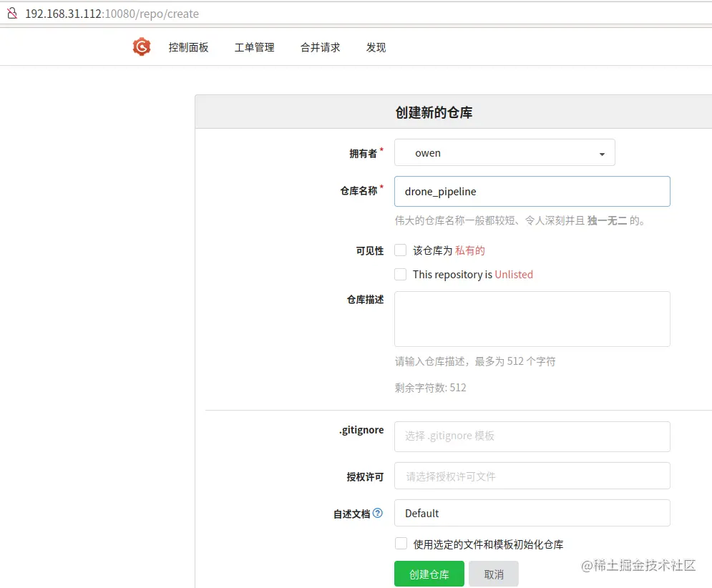
Task: Check the This repository is Unlisted checkbox
Action: point(401,274)
